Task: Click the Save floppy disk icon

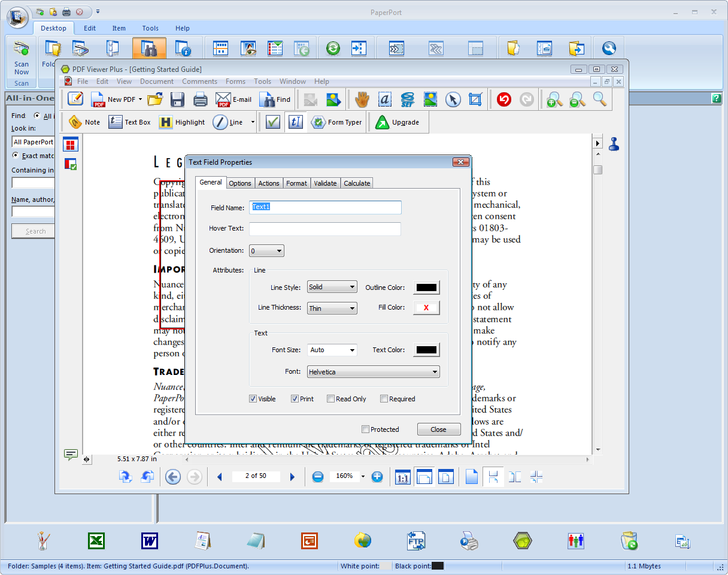Action: (177, 99)
